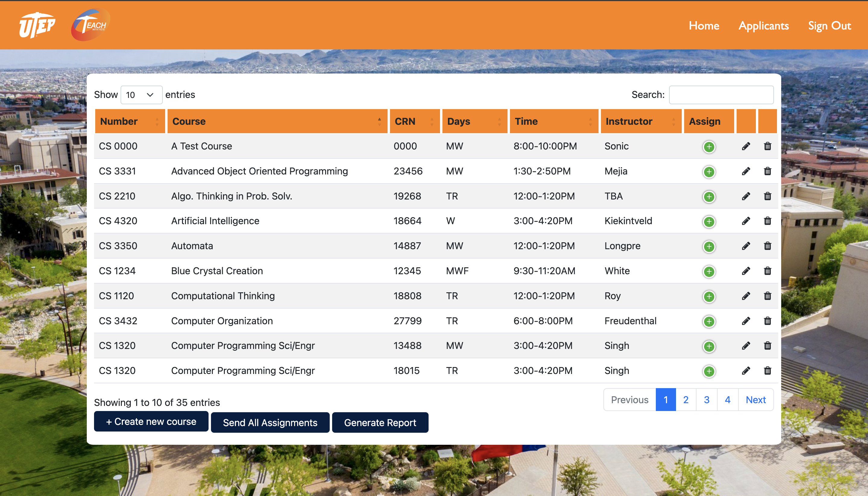Image resolution: width=868 pixels, height=496 pixels.
Task: Assign applicant to Advanced Object Oriented Programming
Action: [709, 172]
